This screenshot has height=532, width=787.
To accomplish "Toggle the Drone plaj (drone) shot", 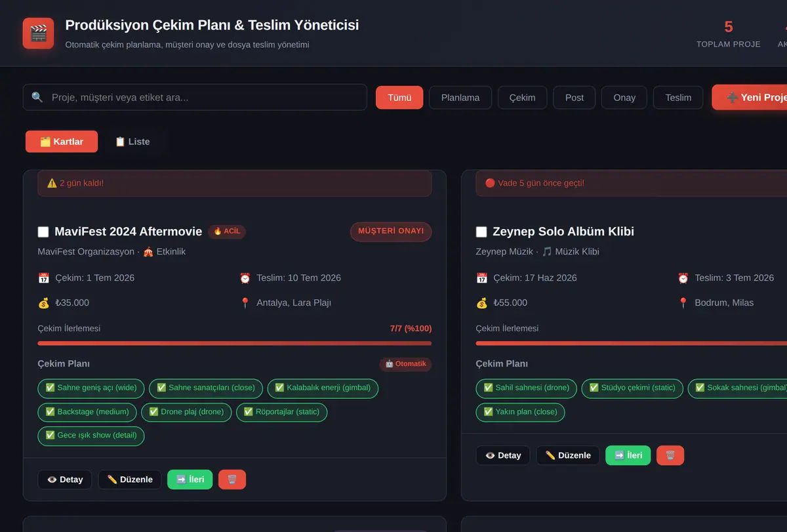I will click(187, 412).
